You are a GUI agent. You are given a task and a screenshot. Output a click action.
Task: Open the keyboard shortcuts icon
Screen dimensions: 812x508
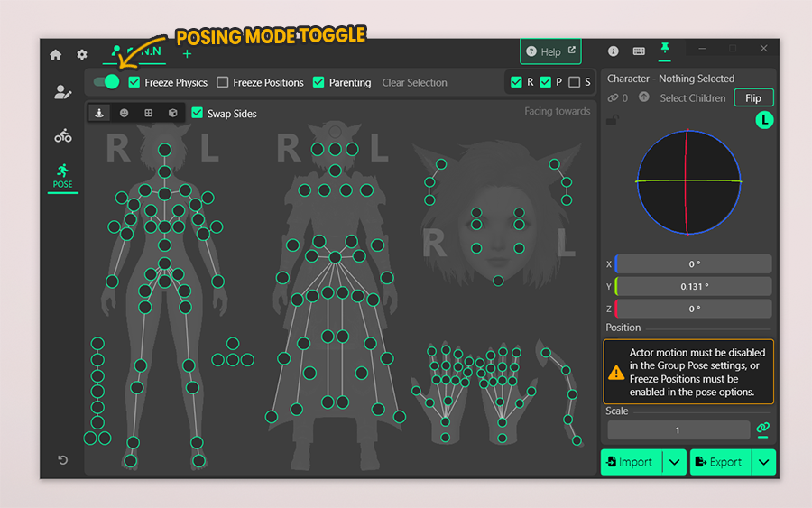639,51
